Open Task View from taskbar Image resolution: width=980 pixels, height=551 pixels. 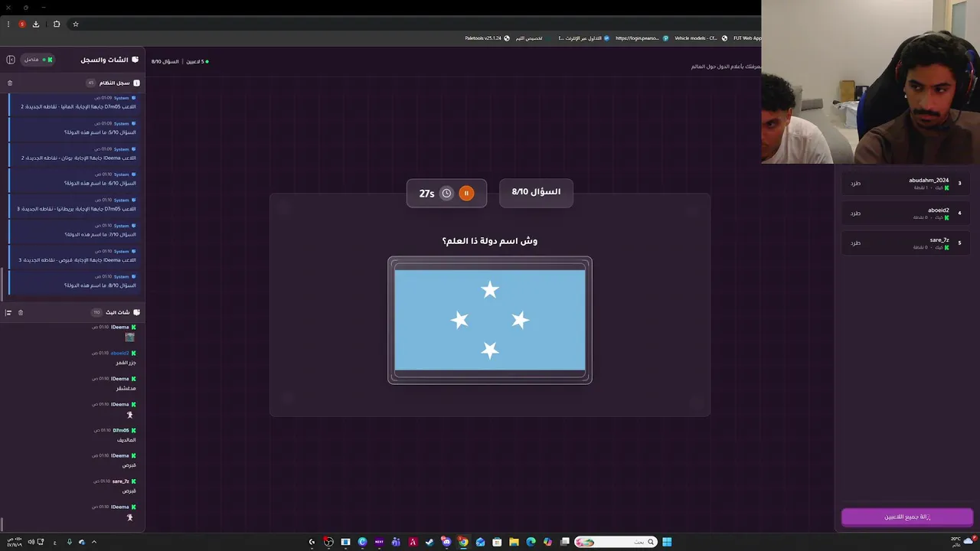tap(564, 542)
